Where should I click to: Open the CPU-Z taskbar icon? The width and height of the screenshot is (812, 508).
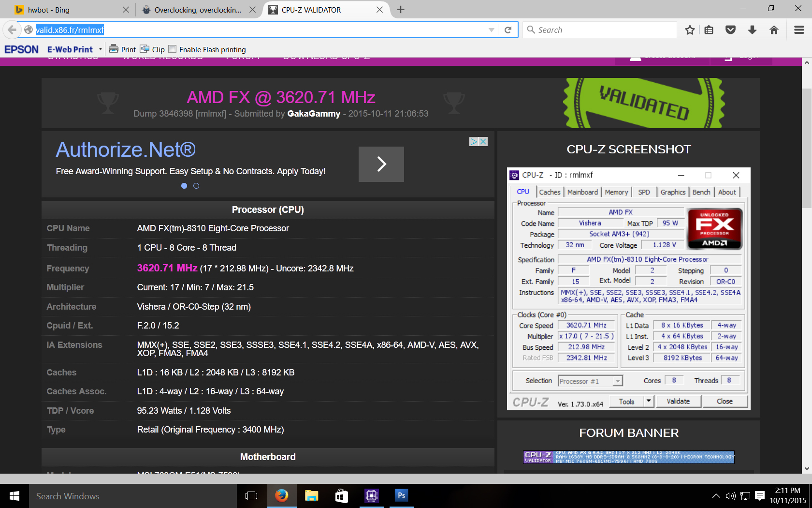coord(371,496)
